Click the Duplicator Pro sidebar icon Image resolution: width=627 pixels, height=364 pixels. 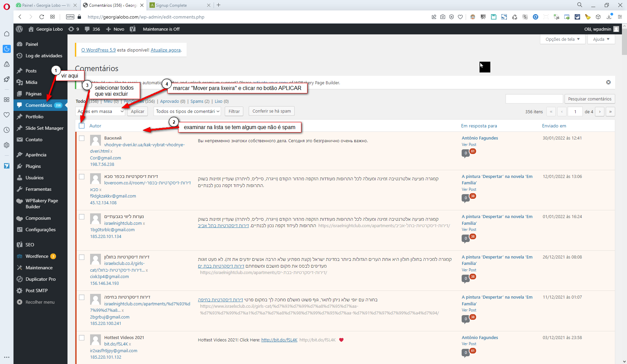tap(20, 279)
